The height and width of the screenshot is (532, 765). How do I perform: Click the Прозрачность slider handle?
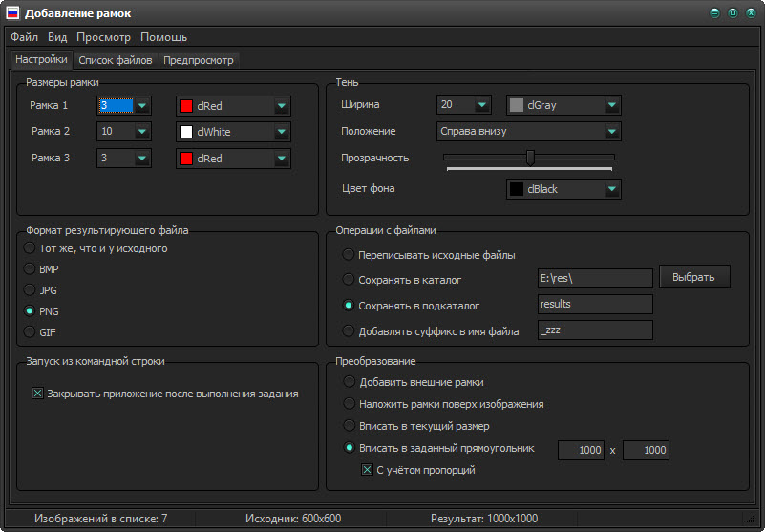tap(530, 158)
